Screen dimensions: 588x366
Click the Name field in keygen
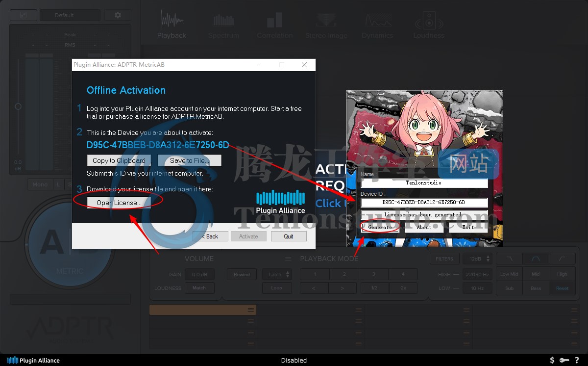(424, 183)
